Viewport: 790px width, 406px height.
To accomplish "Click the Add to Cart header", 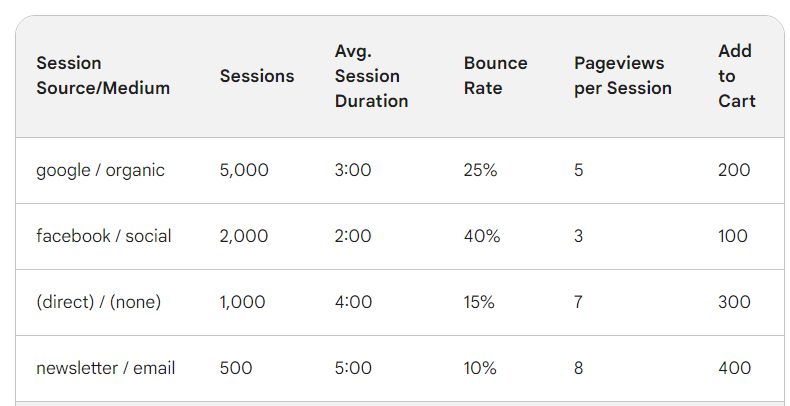I will (x=737, y=76).
